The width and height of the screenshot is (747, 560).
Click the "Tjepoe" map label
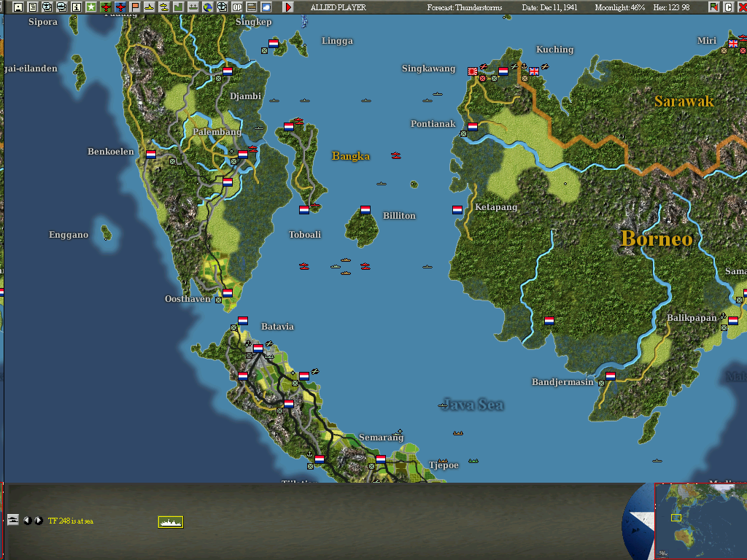click(x=444, y=465)
